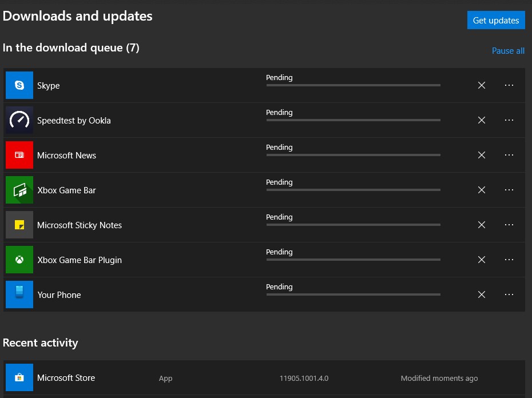Viewport: 532px width, 398px height.
Task: Click the Pending status for Xbox Game Bar
Action: 279,182
